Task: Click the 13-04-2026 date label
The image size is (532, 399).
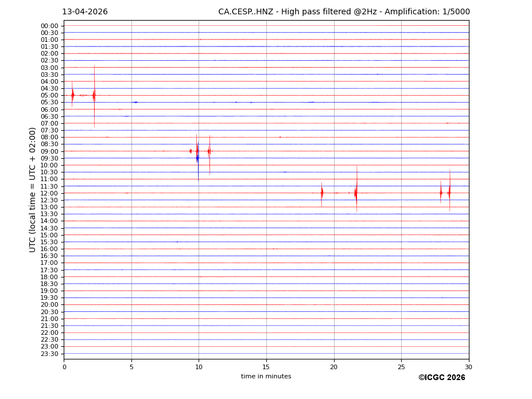Action: pos(84,12)
